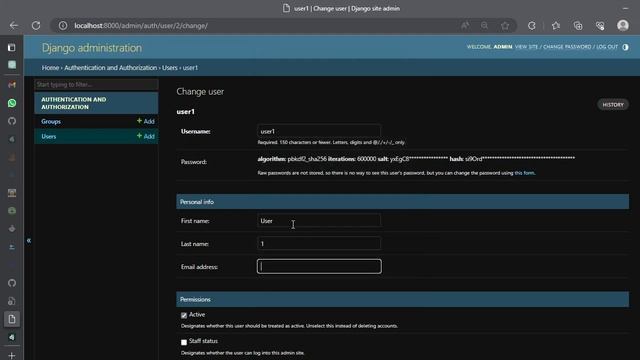Open the favorites list icon
Viewport: 640px width, 360px height.
click(x=556, y=25)
